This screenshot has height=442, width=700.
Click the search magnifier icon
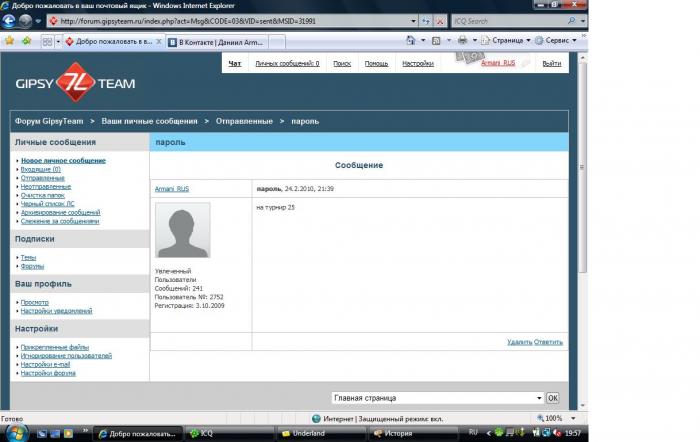(x=571, y=21)
